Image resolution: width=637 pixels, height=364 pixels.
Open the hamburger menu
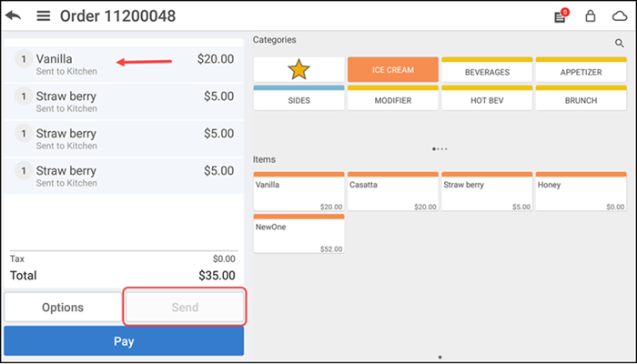[x=44, y=15]
